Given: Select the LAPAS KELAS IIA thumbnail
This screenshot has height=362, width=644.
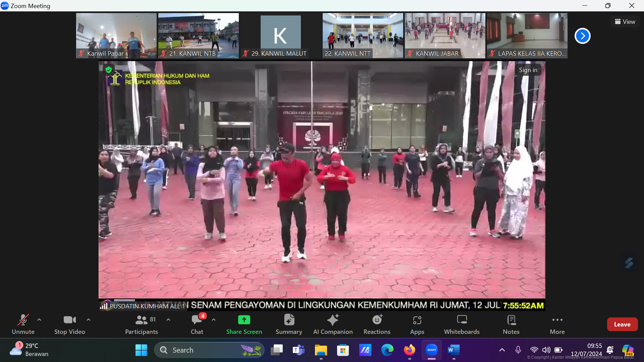Looking at the screenshot, I should (x=527, y=36).
